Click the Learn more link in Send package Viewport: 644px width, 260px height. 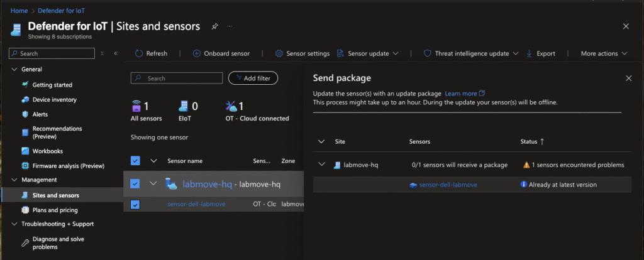pyautogui.click(x=465, y=94)
